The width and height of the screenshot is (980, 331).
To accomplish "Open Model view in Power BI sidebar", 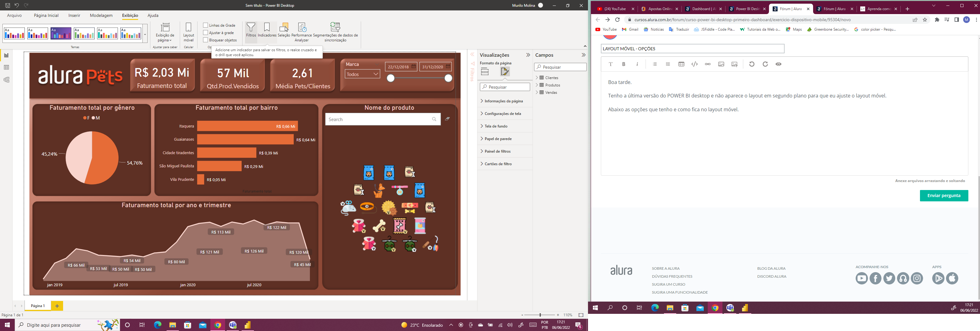I will pos(6,80).
